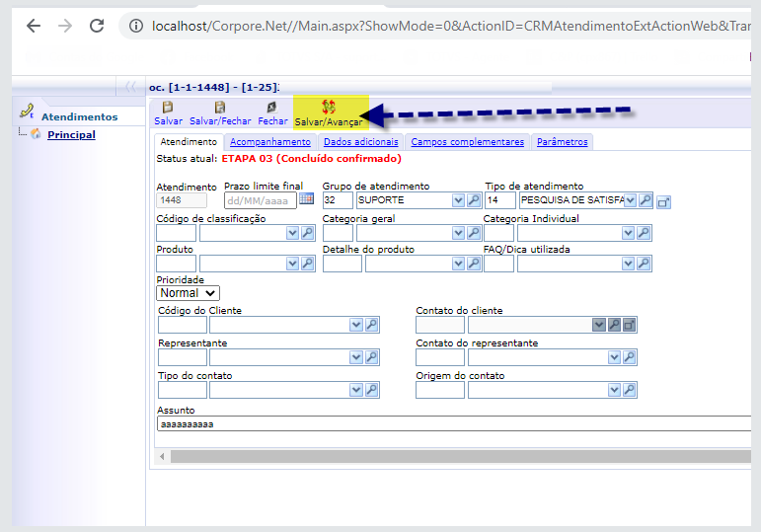Click horizontal scrollbar track of form
The height and width of the screenshot is (532, 761).
(460, 456)
